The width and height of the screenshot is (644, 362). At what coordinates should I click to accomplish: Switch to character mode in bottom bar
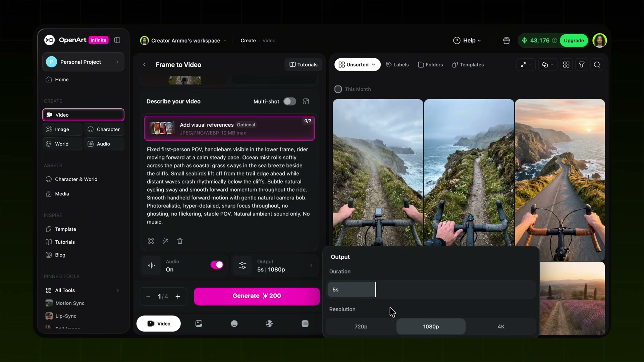234,323
